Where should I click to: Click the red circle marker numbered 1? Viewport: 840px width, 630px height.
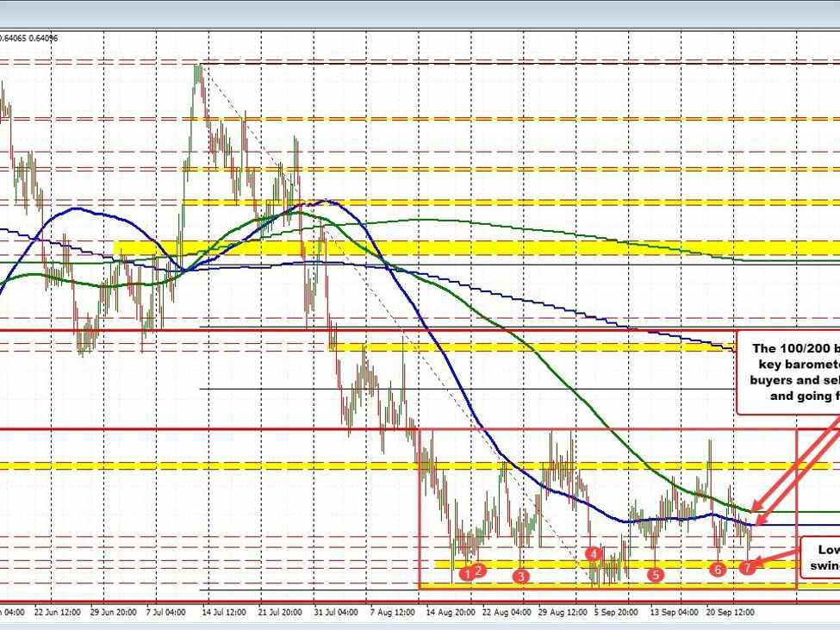466,573
